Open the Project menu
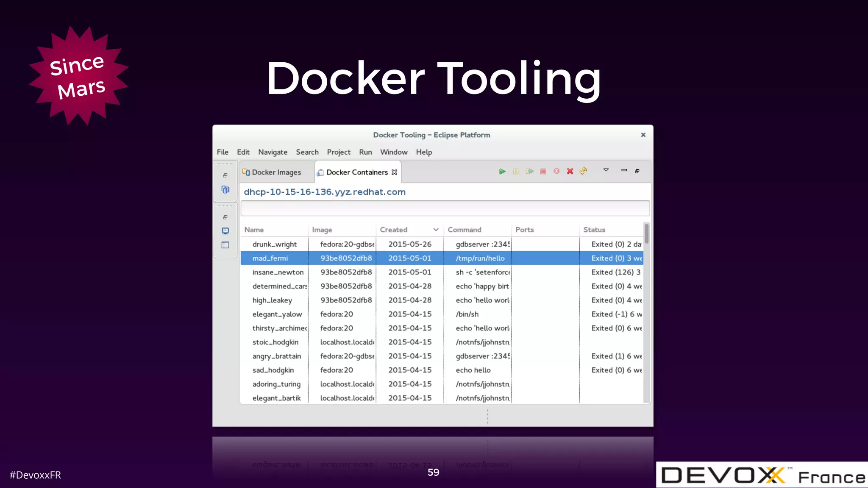The height and width of the screenshot is (488, 868). click(x=339, y=152)
